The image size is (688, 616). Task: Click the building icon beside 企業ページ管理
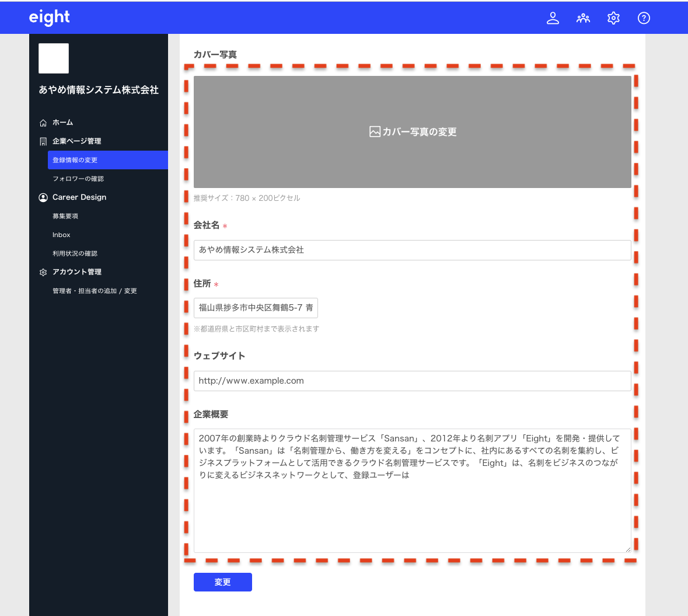coord(43,141)
